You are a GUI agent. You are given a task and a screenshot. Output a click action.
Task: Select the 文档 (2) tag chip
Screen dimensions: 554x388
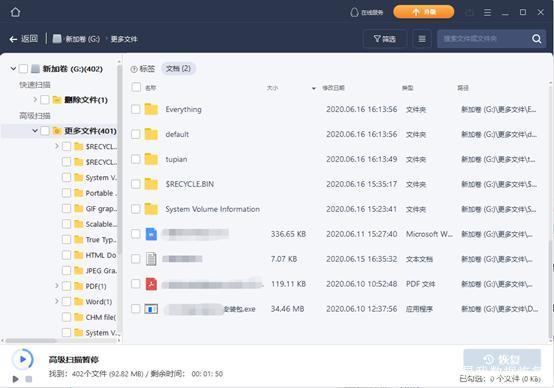click(178, 69)
